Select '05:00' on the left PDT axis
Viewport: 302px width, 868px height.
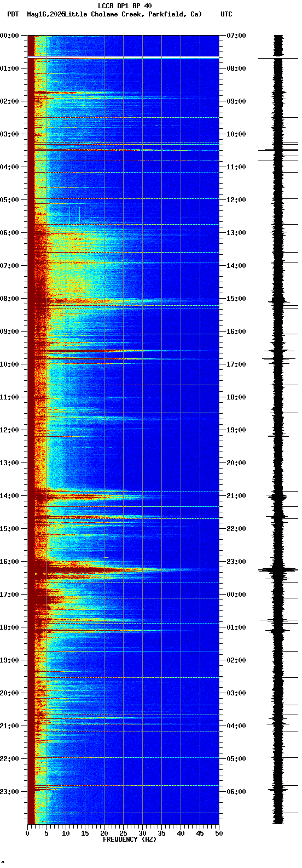(x=9, y=200)
